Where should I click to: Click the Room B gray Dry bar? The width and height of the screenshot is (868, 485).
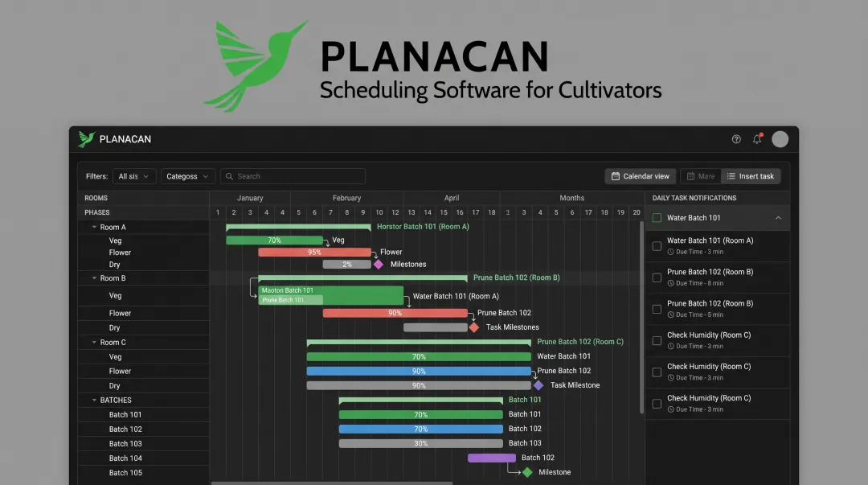(436, 327)
